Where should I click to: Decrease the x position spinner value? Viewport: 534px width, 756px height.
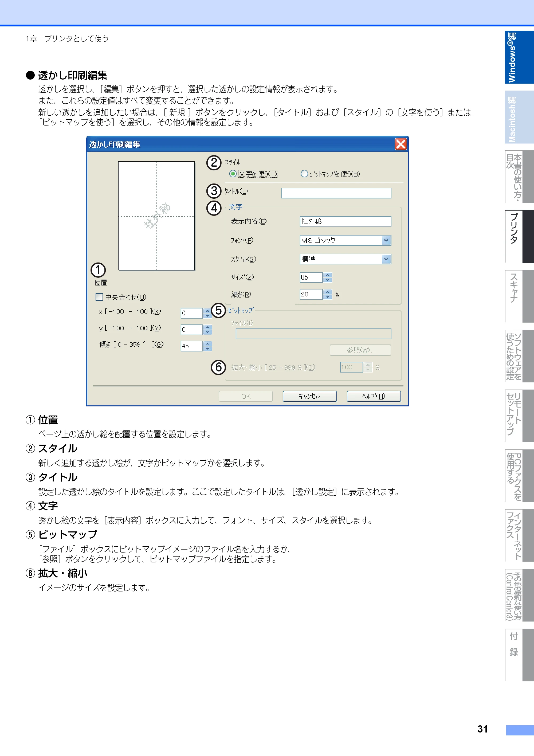click(x=207, y=315)
